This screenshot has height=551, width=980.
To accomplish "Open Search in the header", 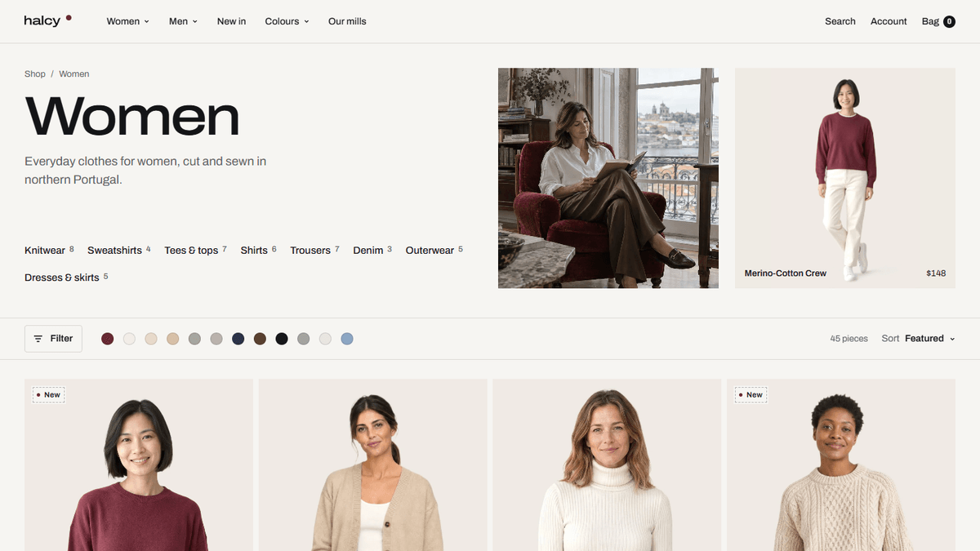I will coord(840,21).
